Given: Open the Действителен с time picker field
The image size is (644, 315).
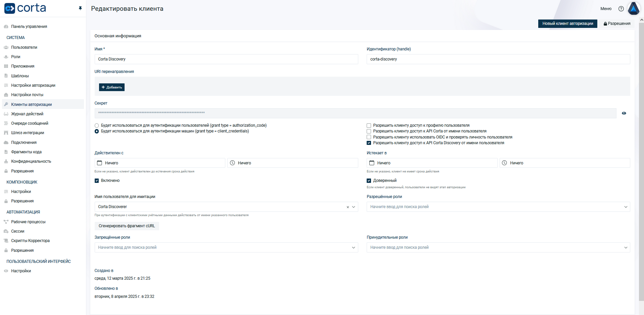Looking at the screenshot, I should tap(293, 163).
